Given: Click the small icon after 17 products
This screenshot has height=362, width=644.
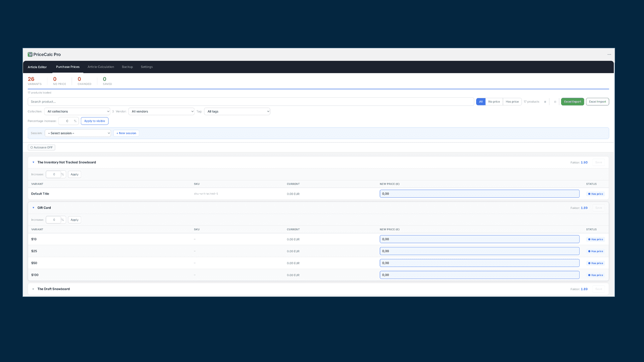Looking at the screenshot, I should [545, 102].
